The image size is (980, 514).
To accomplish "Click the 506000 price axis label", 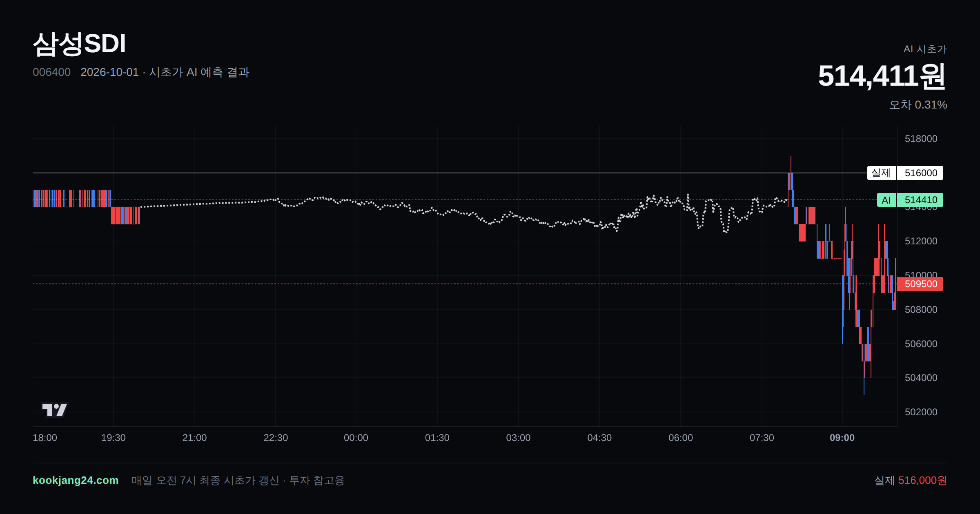I will (921, 344).
